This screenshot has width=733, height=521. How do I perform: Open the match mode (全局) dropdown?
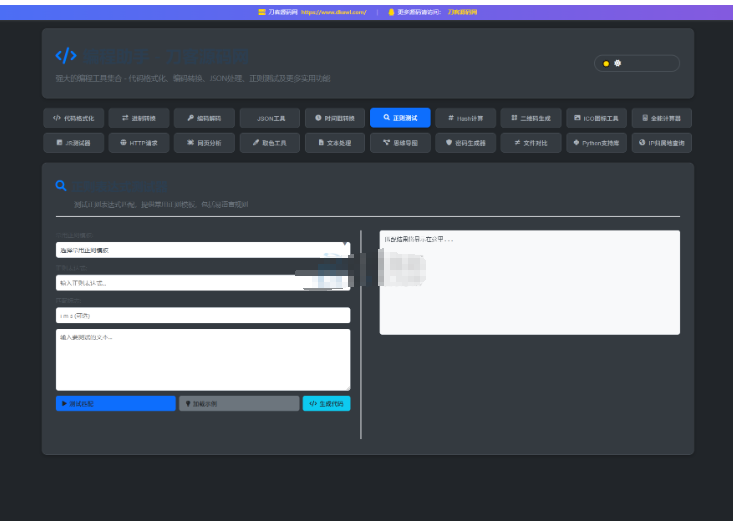[203, 315]
